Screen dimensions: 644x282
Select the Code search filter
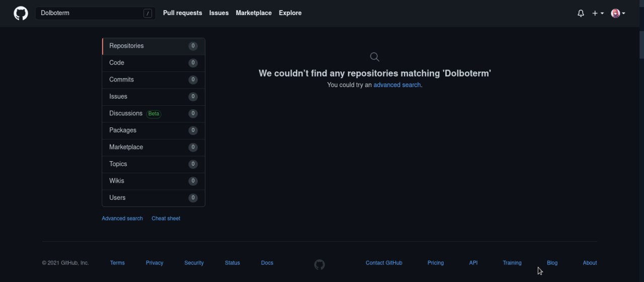point(153,63)
